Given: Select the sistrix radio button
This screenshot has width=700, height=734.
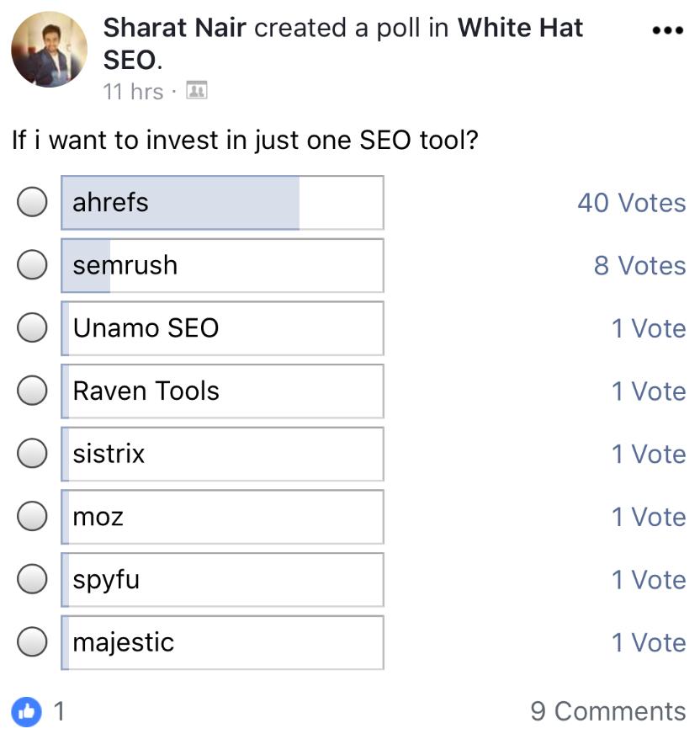Looking at the screenshot, I should (x=32, y=454).
